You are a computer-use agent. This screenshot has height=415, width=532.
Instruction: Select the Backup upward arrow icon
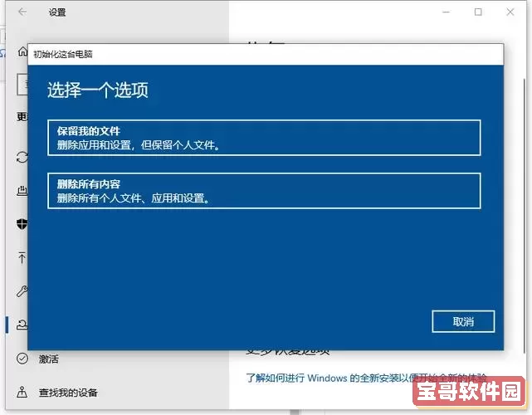(x=22, y=258)
